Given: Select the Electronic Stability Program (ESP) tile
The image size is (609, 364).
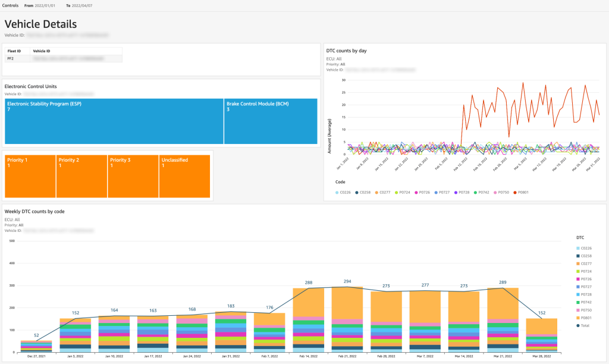Looking at the screenshot, I should tap(114, 121).
